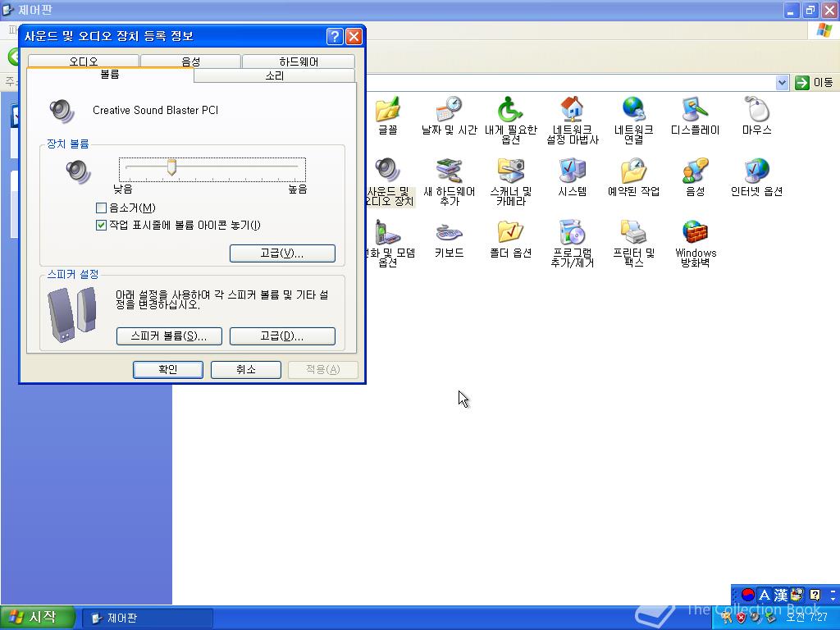Open 네트워크 연결 icon
The image size is (840, 630).
coord(634,120)
